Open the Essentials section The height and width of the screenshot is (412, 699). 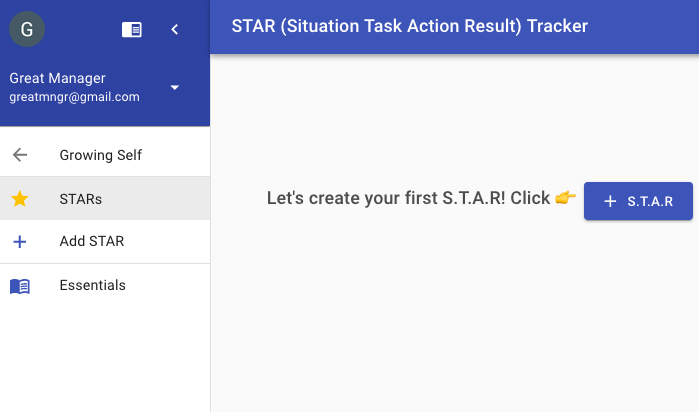point(105,285)
